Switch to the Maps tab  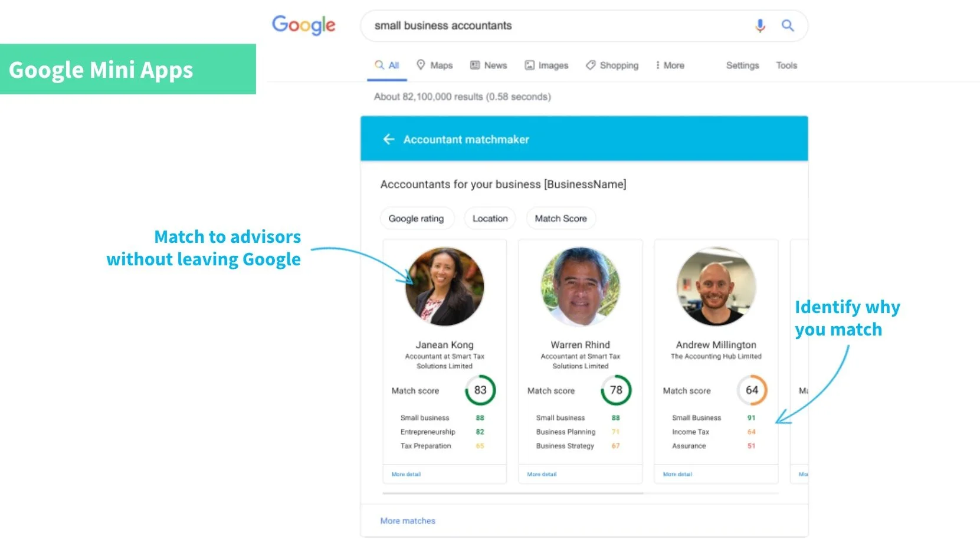[x=435, y=65]
